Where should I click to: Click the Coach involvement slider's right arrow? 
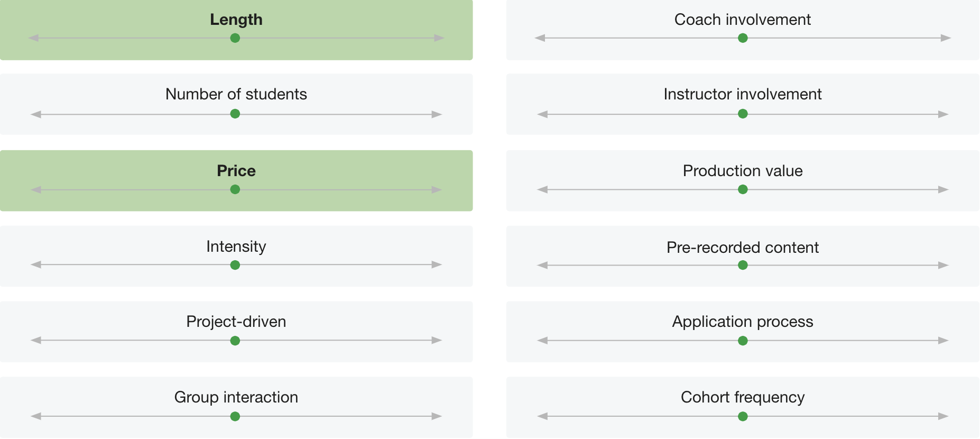pos(946,38)
